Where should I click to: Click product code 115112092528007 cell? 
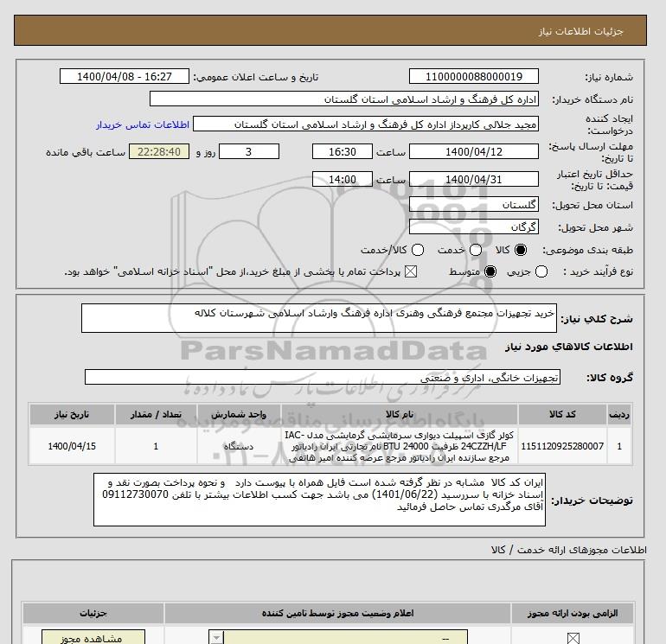(562, 446)
